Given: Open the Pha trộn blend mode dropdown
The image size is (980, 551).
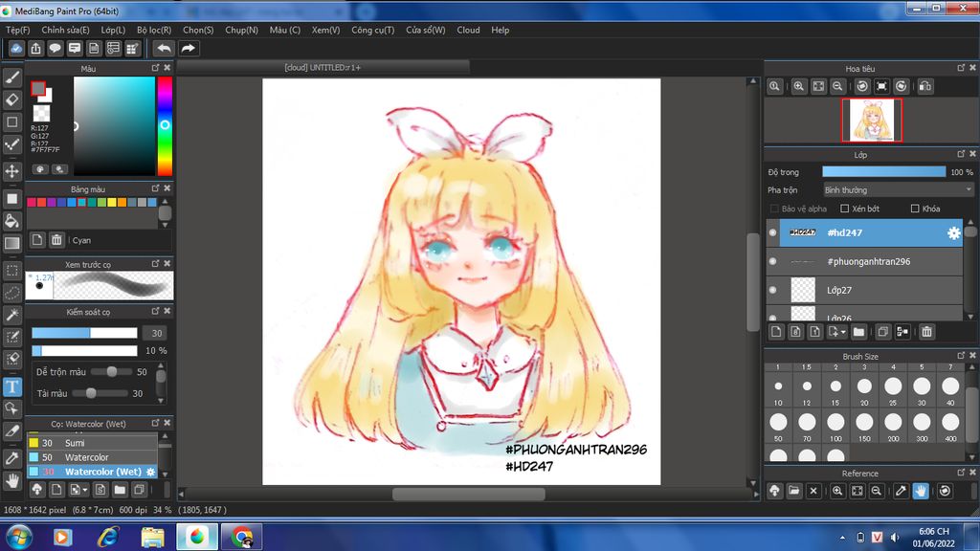Looking at the screenshot, I should point(898,190).
